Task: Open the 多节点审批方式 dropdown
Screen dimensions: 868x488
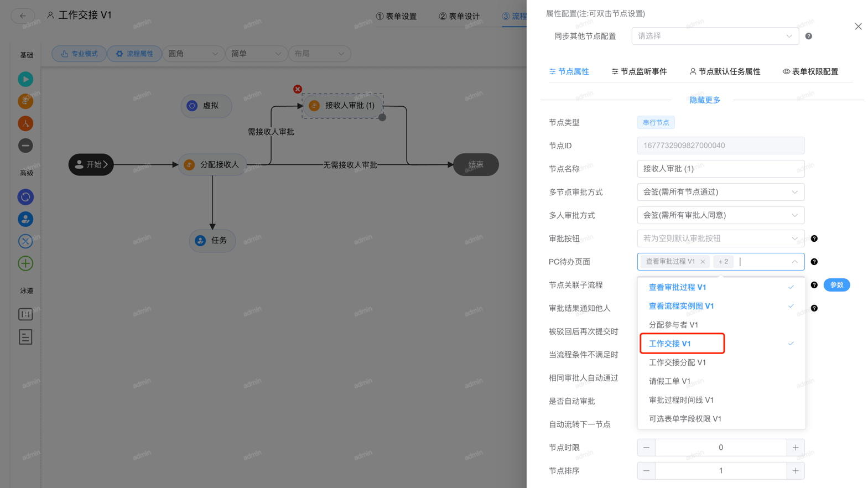Action: 720,192
